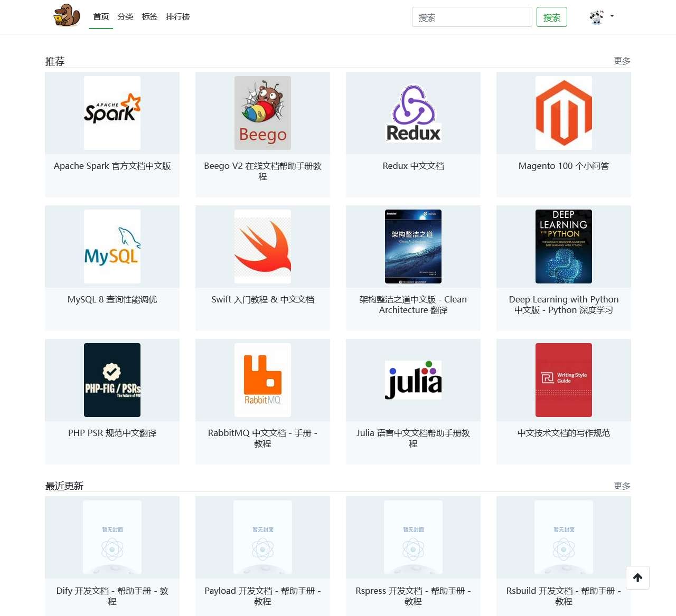Viewport: 676px width, 616px height.
Task: Go to the 首页 tab
Action: pos(101,17)
